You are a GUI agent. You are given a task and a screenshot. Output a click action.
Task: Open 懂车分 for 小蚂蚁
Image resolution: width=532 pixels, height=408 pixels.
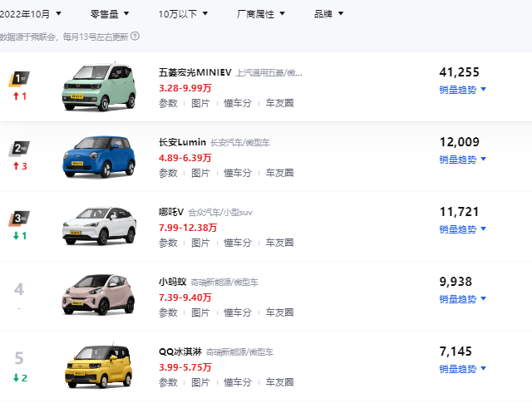click(238, 312)
